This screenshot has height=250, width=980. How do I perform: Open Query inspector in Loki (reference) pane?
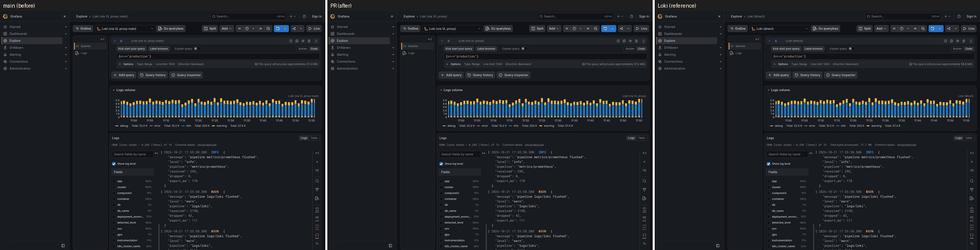click(841, 75)
